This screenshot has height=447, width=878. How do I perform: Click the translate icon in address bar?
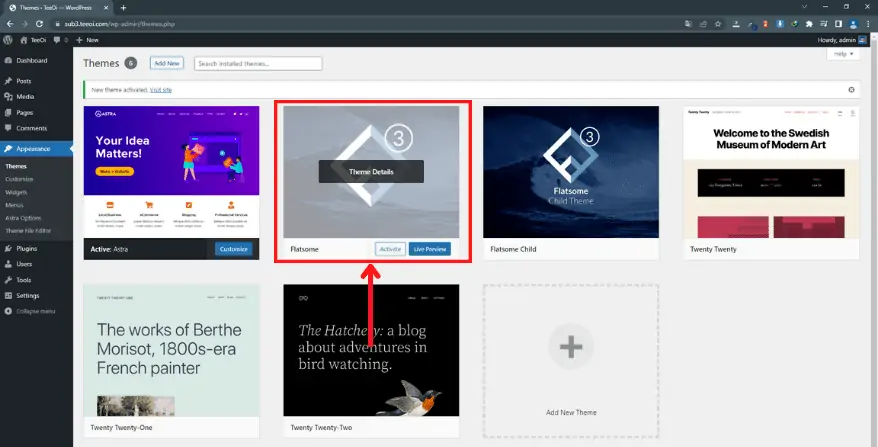click(689, 24)
